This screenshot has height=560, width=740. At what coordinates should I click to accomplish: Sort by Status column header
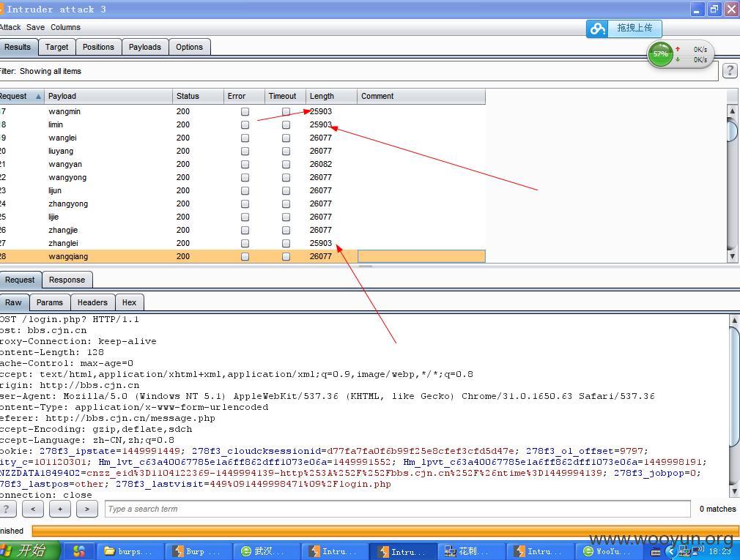(x=198, y=96)
